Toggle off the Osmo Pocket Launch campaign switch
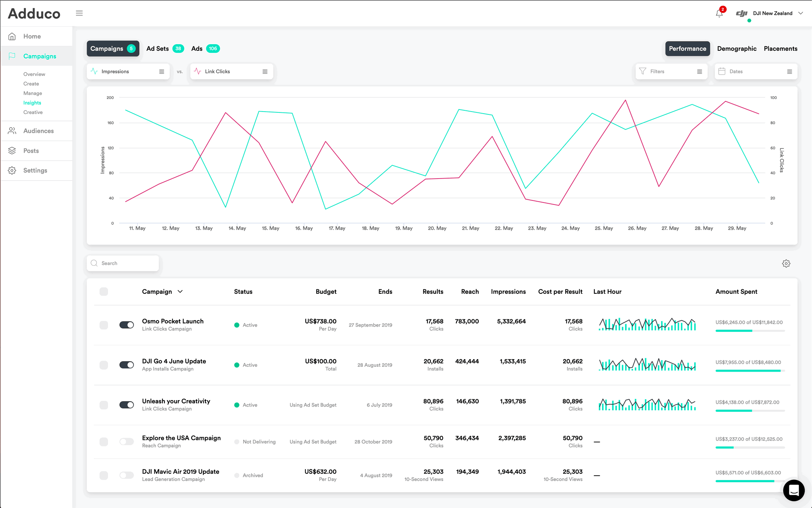 tap(127, 325)
